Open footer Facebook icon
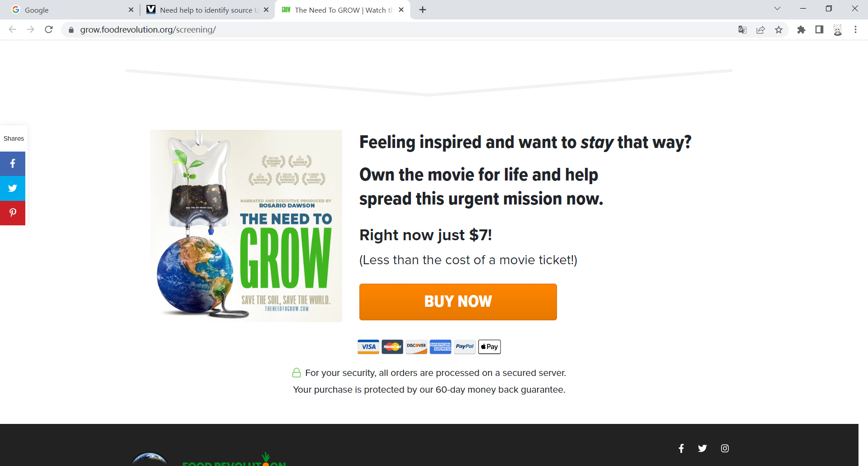The height and width of the screenshot is (466, 868). (x=681, y=448)
